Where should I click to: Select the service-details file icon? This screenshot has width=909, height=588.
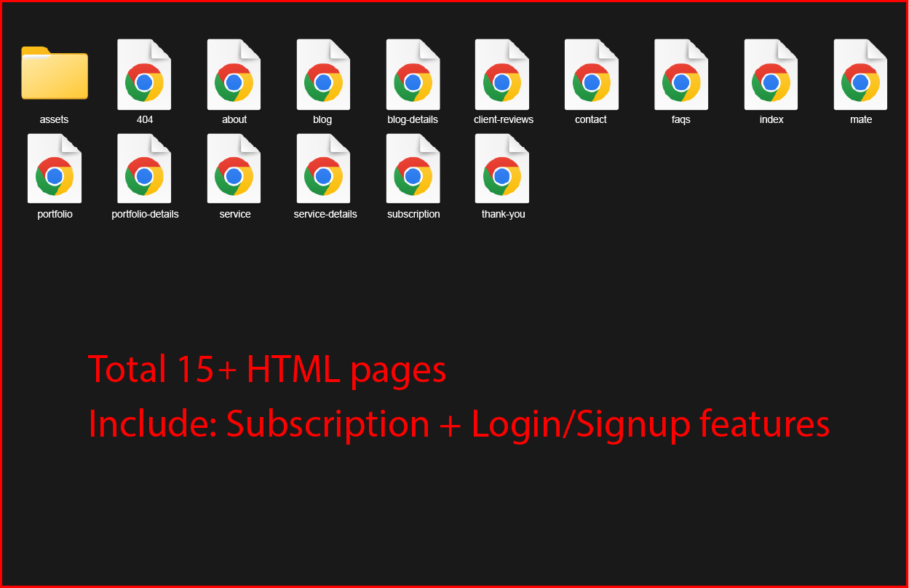(x=323, y=168)
